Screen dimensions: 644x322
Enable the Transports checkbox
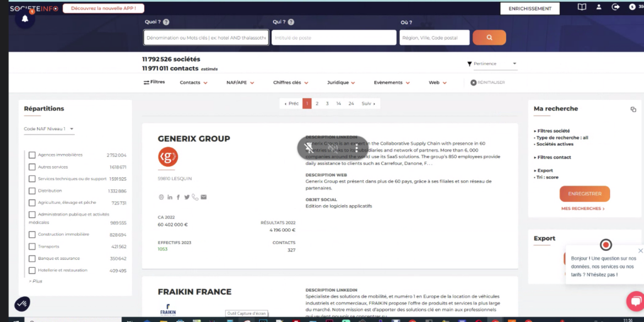point(32,247)
